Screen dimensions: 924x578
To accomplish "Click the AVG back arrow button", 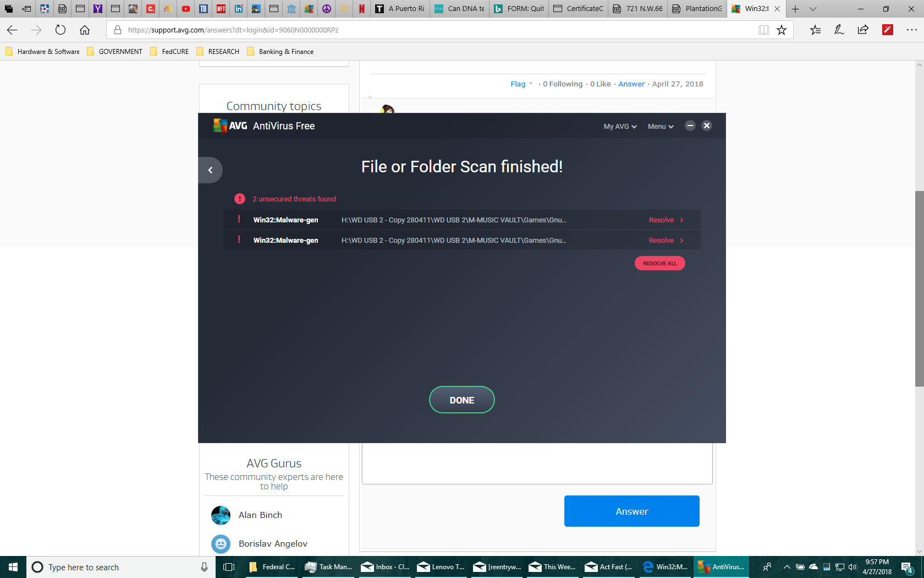I will pyautogui.click(x=210, y=170).
